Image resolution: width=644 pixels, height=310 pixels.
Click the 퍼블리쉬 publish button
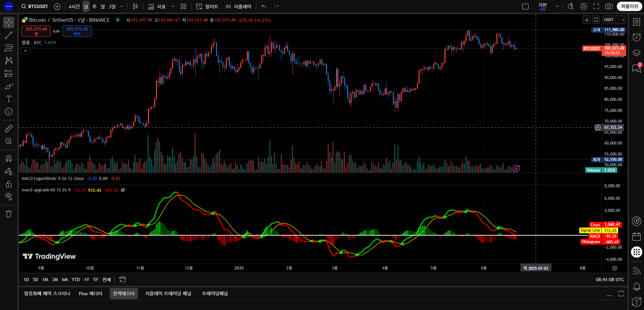pos(630,6)
